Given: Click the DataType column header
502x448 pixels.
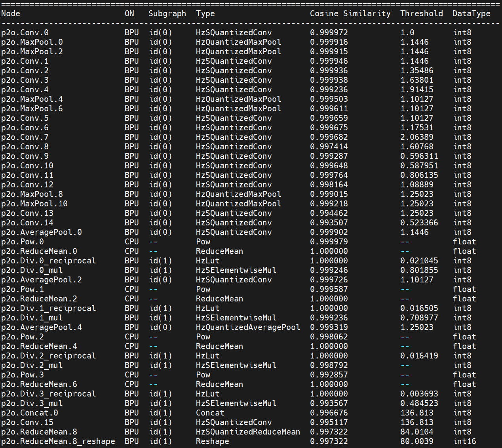Looking at the screenshot, I should 471,13.
